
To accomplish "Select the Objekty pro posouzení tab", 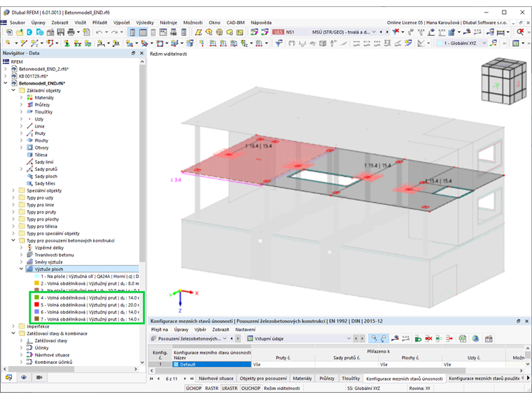I will (263, 378).
